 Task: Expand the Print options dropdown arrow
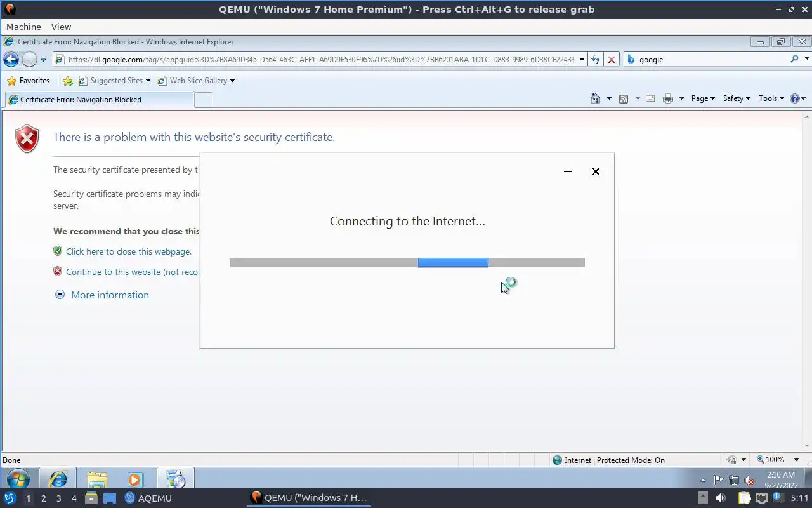point(681,98)
